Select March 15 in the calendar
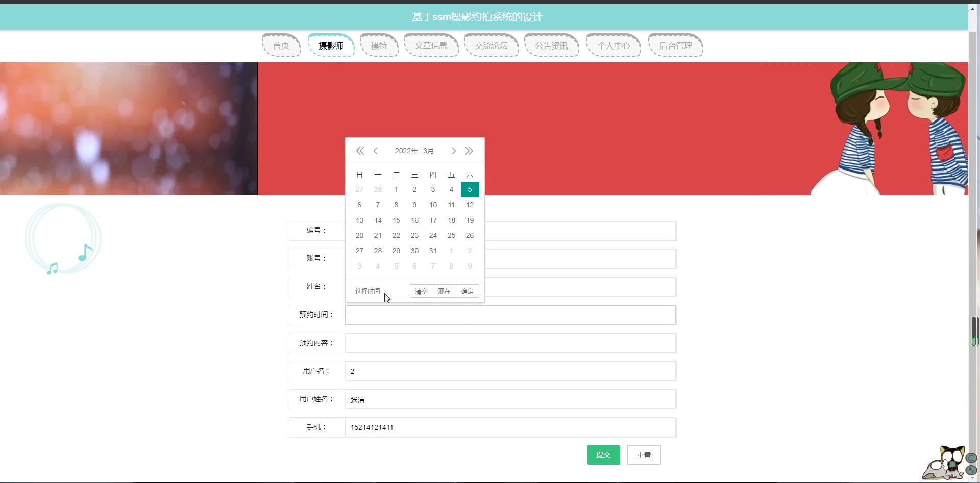980x483 pixels. click(396, 220)
